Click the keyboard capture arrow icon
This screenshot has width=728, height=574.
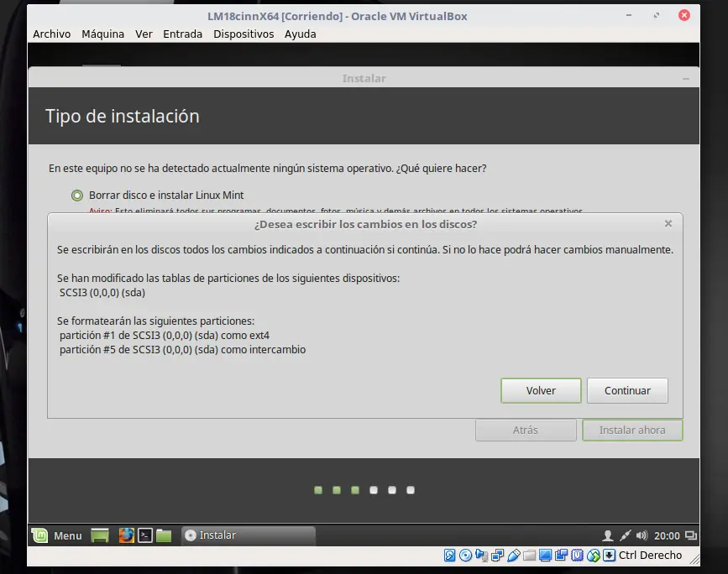pyautogui.click(x=609, y=555)
